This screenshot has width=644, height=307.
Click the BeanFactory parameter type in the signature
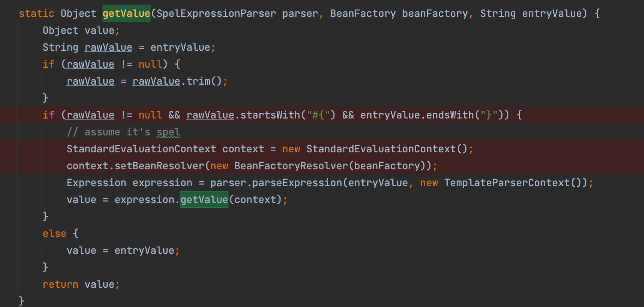363,13
